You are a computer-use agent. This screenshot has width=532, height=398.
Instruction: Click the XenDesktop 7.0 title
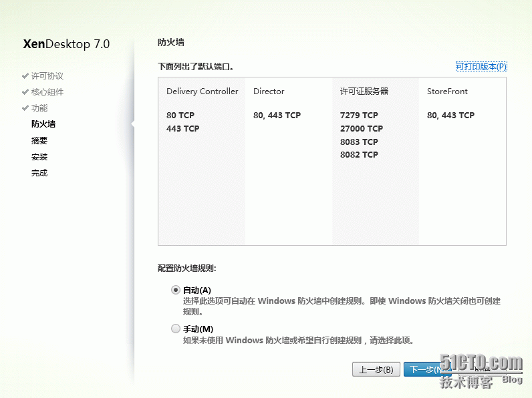click(67, 44)
